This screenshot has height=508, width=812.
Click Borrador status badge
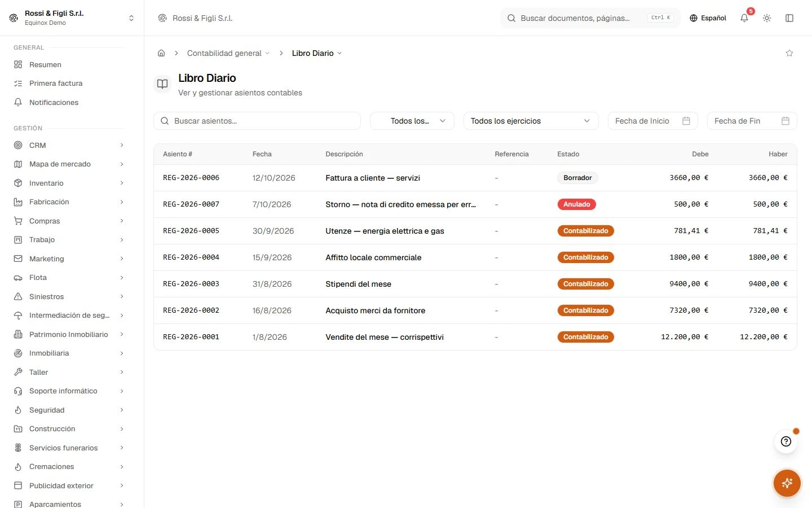click(x=577, y=178)
